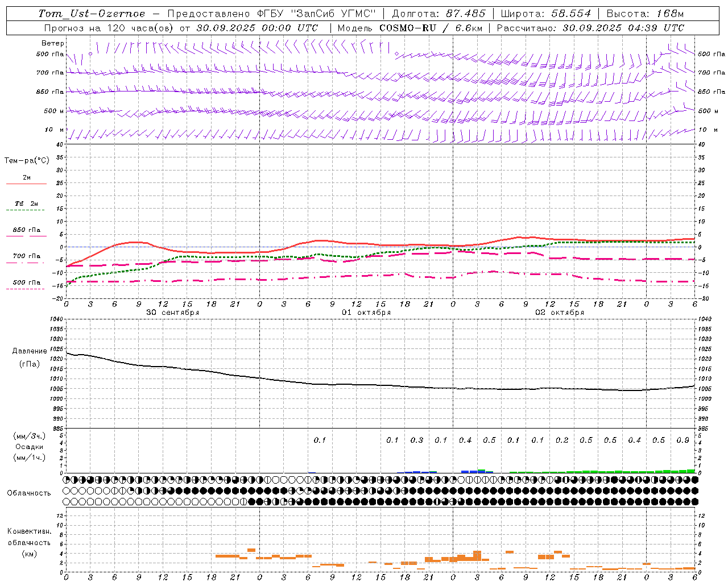
Task: Click the longitude value Долгота: 87.485
Action: 439,14
